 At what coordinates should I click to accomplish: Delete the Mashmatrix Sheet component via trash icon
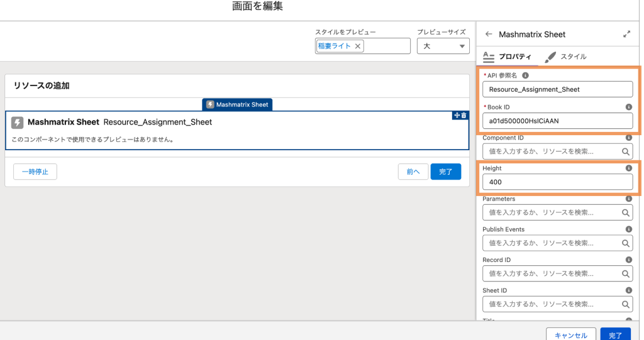464,115
